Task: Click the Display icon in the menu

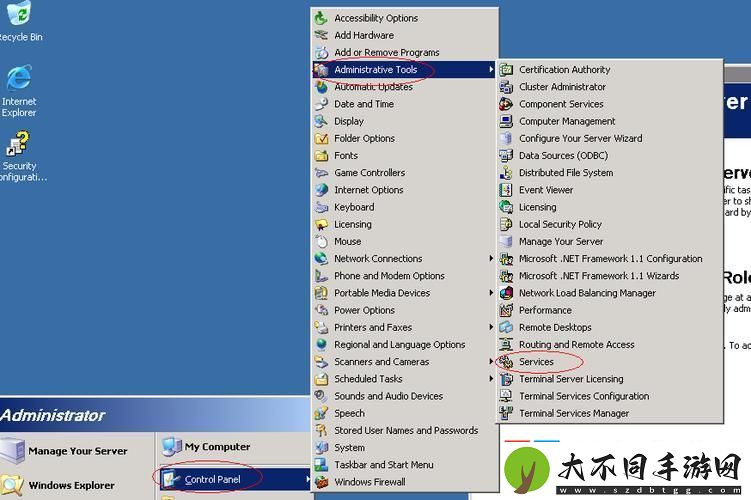Action: click(321, 121)
